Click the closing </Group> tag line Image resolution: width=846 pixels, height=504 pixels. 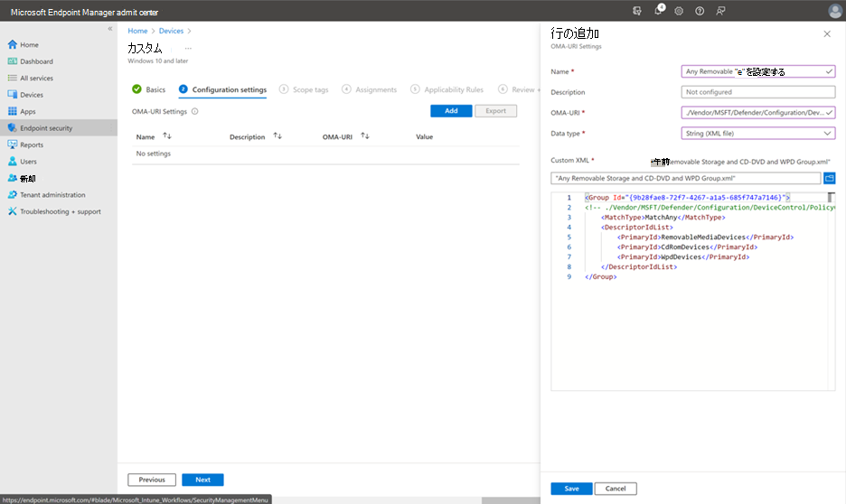(600, 277)
